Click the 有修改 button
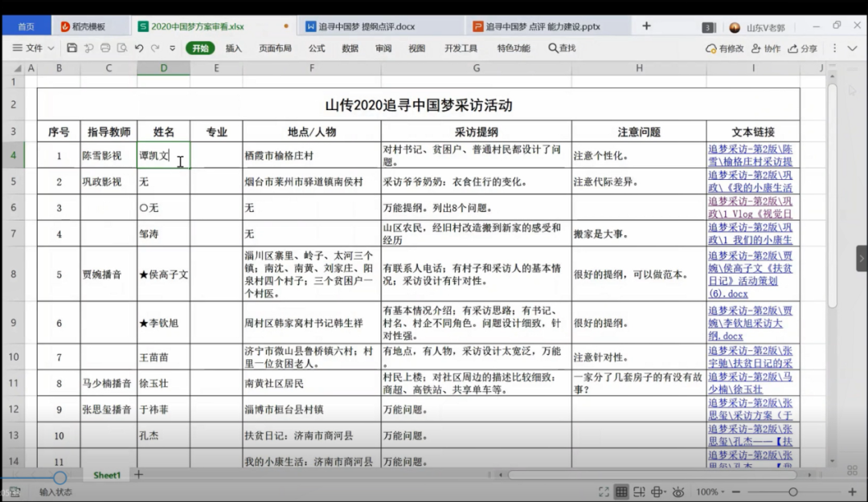868x502 pixels. pyautogui.click(x=725, y=48)
